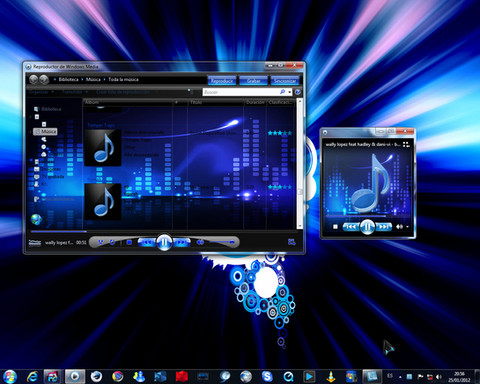Launch Internet Explorer from taskbar
The height and width of the screenshot is (384, 480).
32,377
